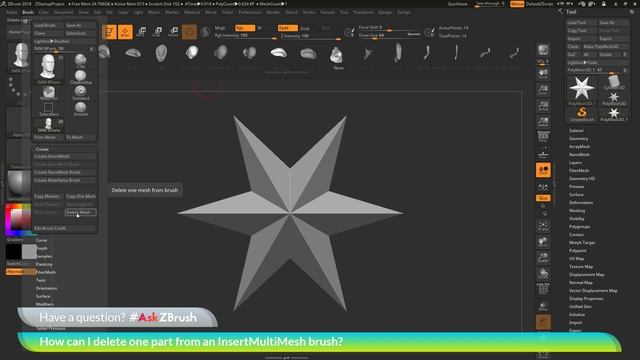Expand the NanoMesh subpalette
The image size is (640, 360).
point(579,155)
